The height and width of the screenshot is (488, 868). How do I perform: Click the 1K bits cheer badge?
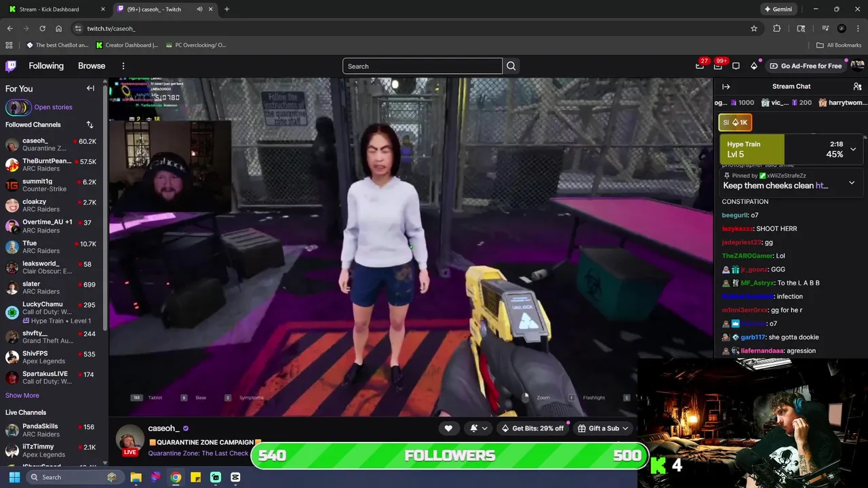(x=735, y=123)
